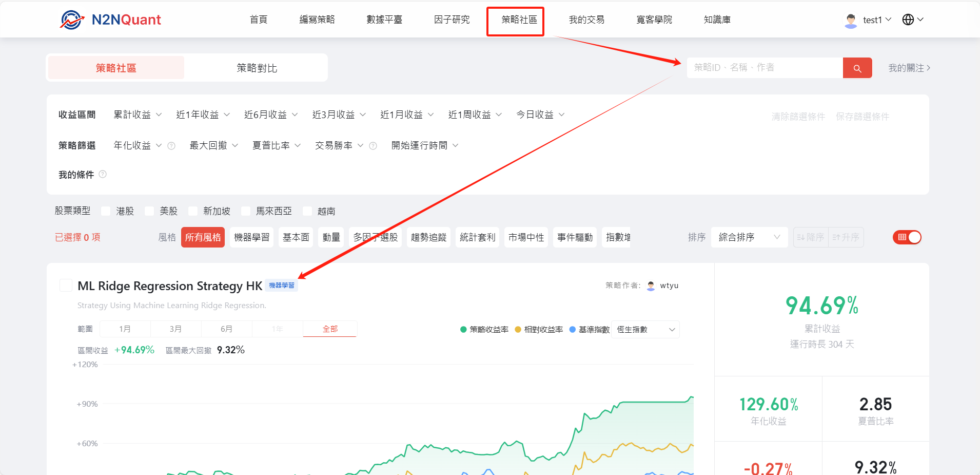Check the 美股 checkbox

(x=149, y=211)
